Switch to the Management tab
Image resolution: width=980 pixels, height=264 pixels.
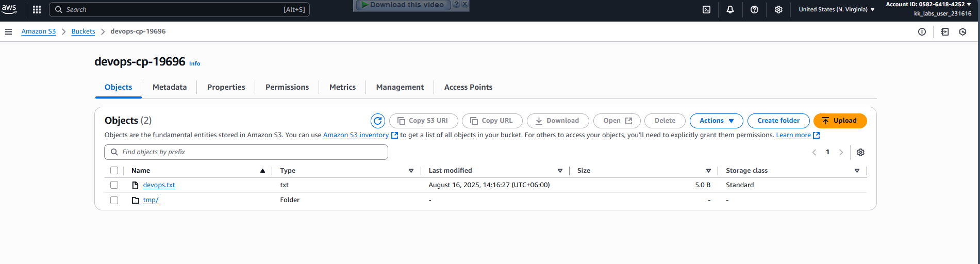click(400, 87)
